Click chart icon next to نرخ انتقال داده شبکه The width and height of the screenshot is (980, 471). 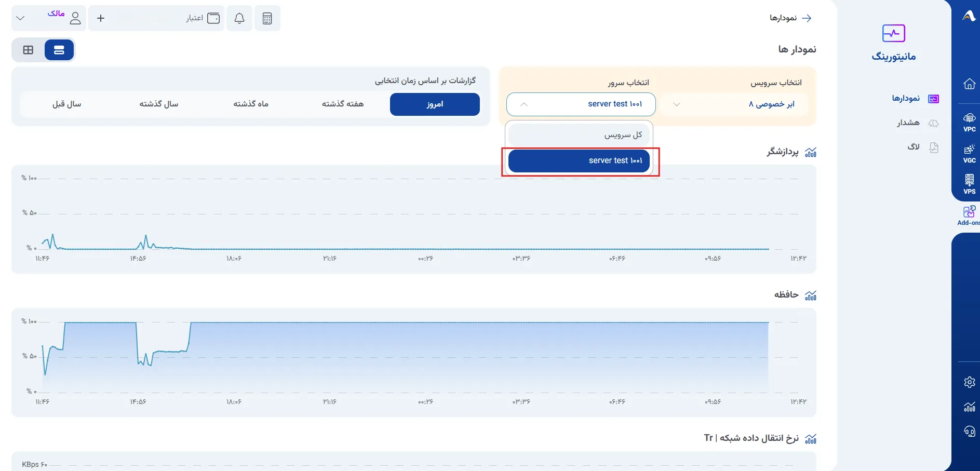[811, 439]
